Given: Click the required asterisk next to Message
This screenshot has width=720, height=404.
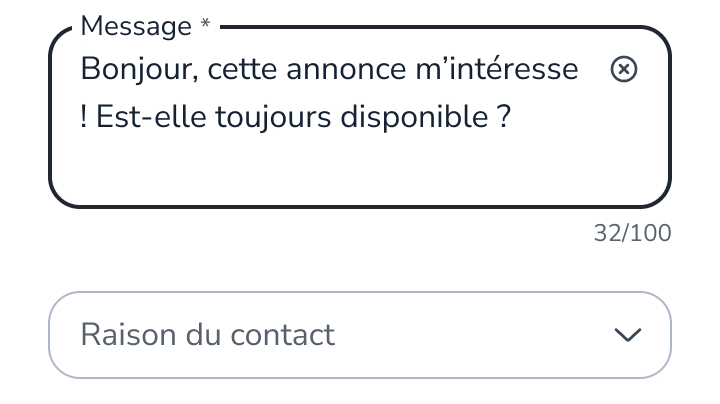Looking at the screenshot, I should [205, 24].
